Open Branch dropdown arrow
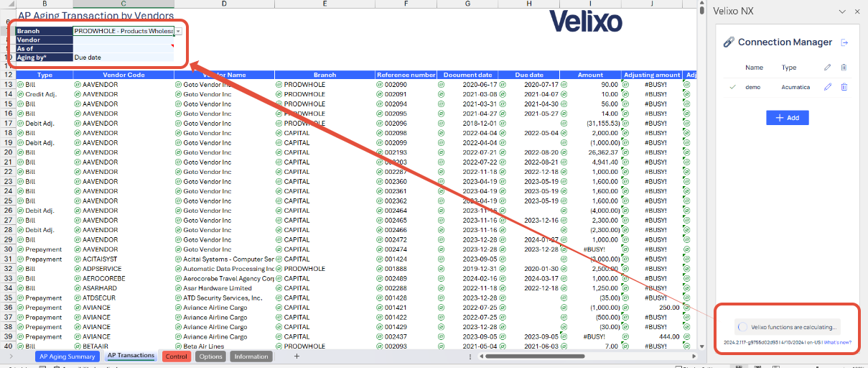This screenshot has width=868, height=368. 178,31
